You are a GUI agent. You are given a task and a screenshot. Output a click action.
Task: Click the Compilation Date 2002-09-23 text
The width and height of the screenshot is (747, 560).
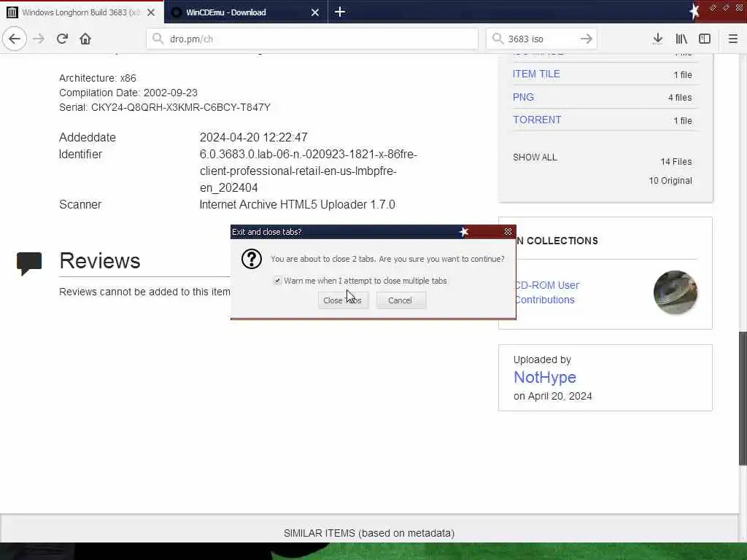point(128,93)
